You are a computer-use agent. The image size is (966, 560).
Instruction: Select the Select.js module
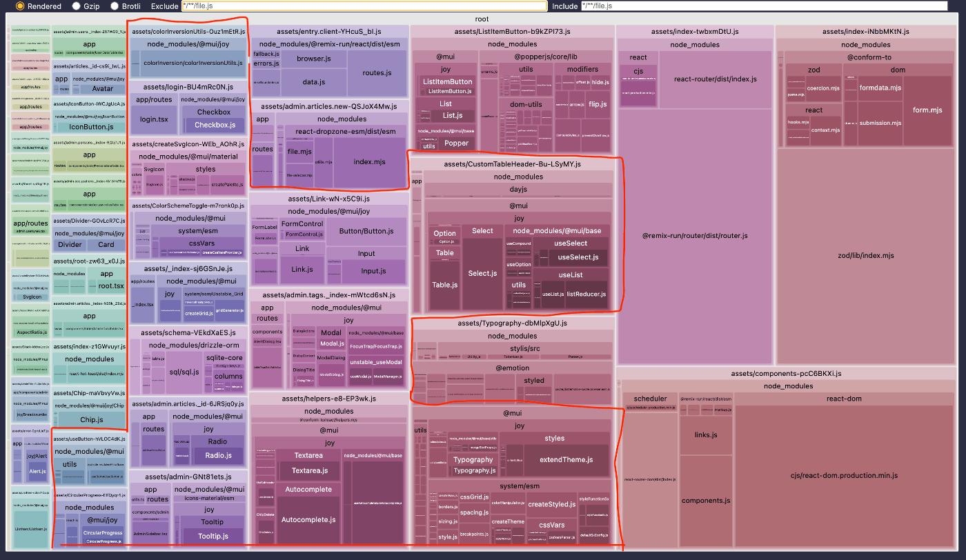(x=482, y=274)
